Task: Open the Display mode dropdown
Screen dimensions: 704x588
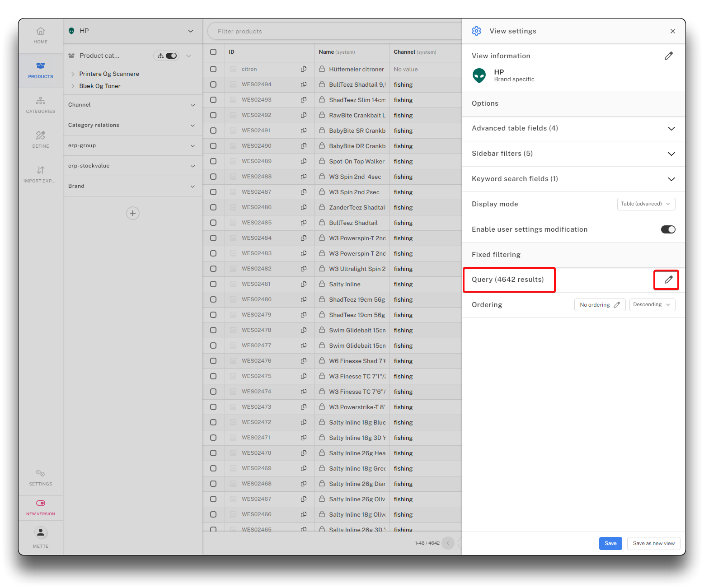Action: click(646, 204)
